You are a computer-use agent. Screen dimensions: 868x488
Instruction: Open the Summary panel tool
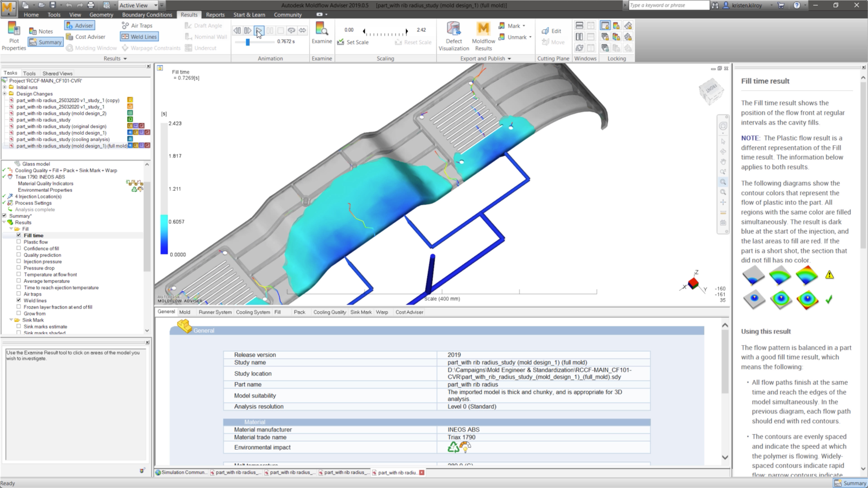[x=46, y=42]
